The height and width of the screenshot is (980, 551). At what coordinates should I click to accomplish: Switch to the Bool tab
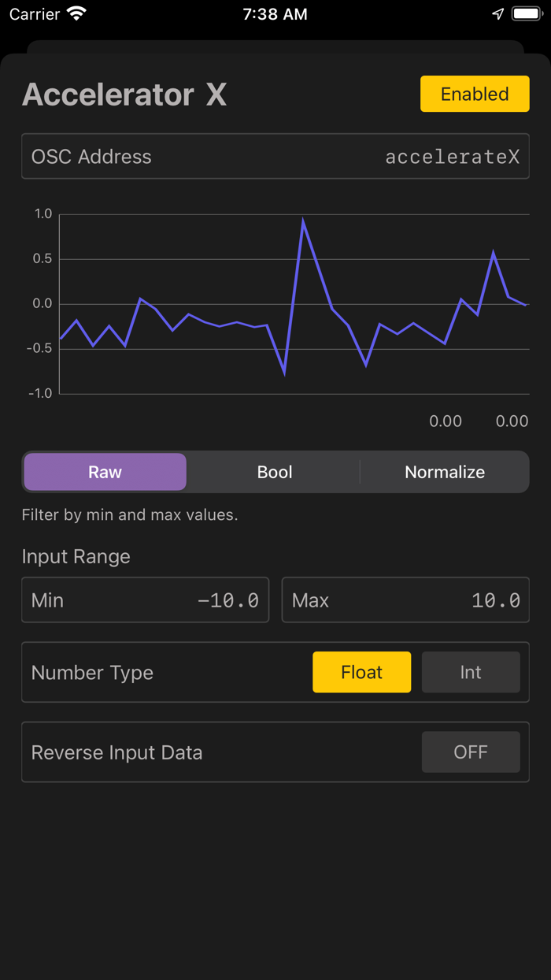tap(275, 472)
